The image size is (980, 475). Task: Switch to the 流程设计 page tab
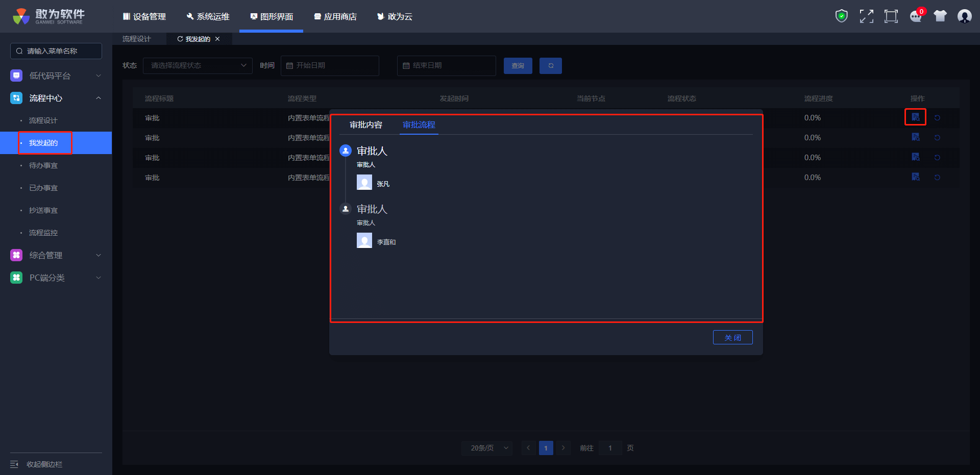coord(137,39)
